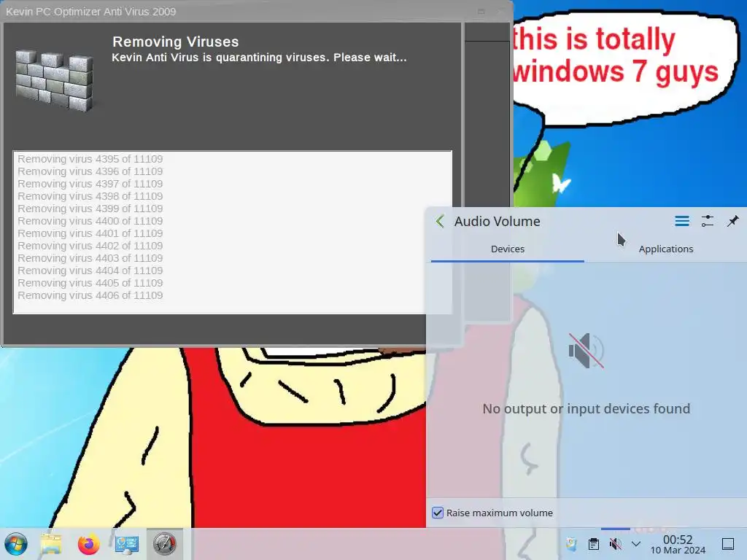Viewport: 747px width, 560px height.
Task: Click 'Removing virus 4398 of 11109' line
Action: click(90, 196)
